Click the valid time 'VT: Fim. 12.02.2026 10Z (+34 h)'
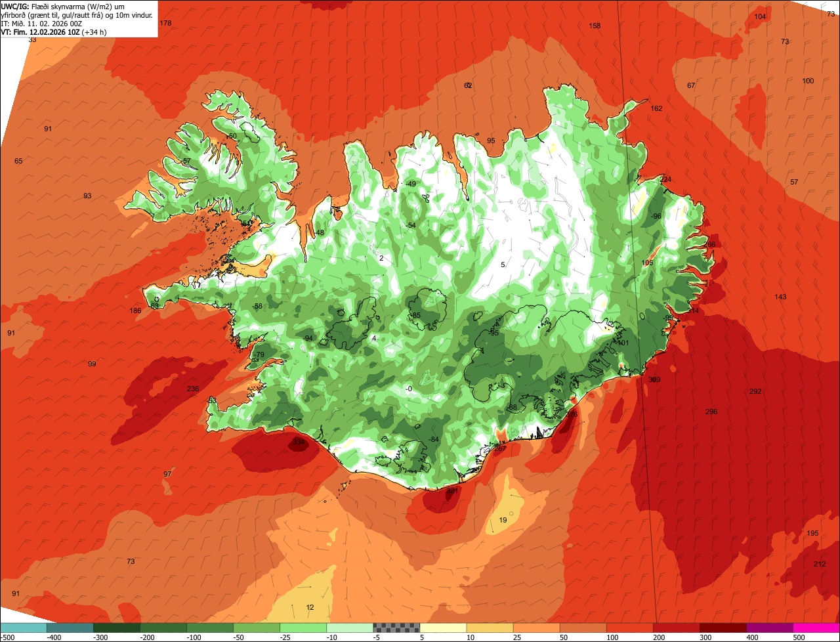This screenshot has width=840, height=642. [54, 32]
